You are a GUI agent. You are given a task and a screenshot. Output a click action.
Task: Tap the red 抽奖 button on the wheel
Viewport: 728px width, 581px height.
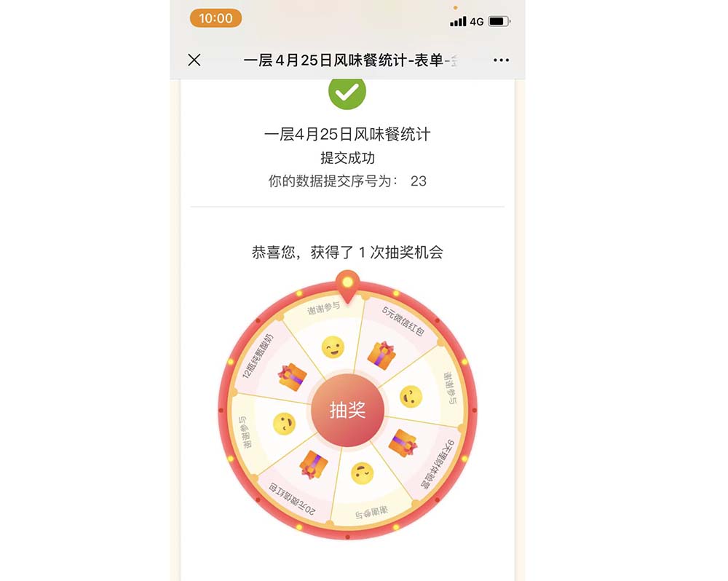[347, 410]
